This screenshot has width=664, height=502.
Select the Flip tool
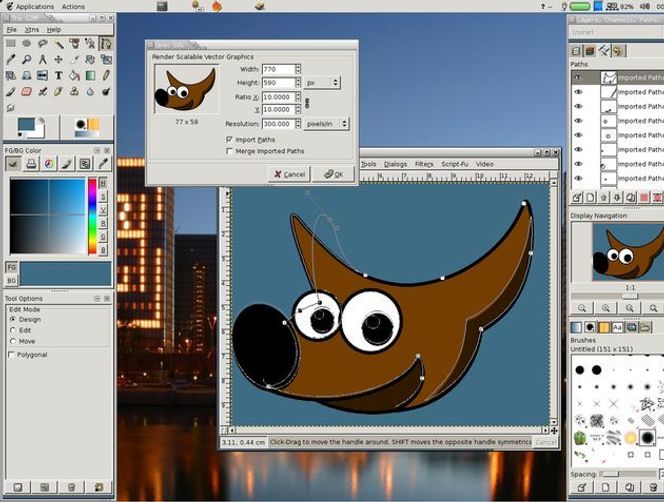[42, 75]
